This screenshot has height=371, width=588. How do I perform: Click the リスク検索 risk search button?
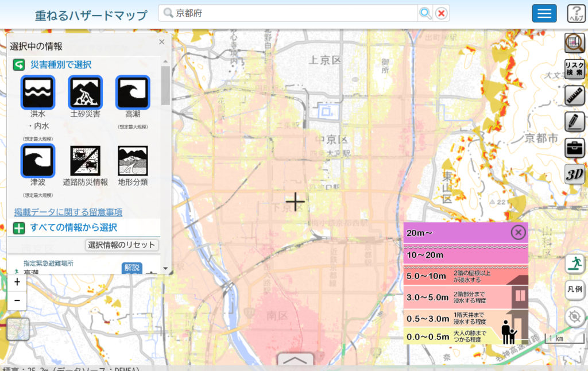click(x=574, y=69)
